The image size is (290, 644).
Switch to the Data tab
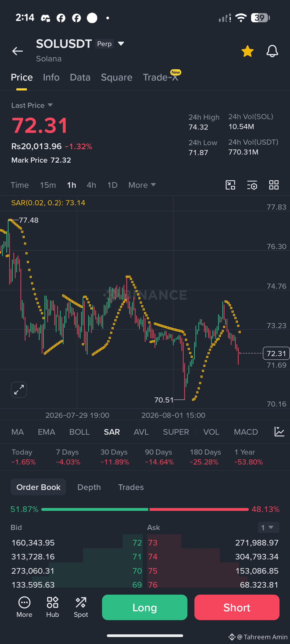(80, 77)
